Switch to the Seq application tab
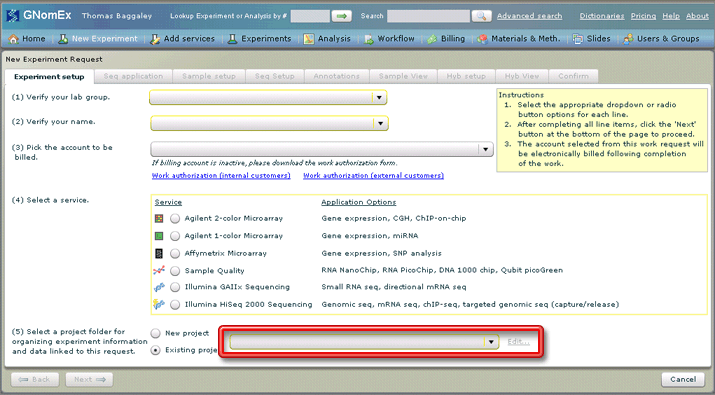Image resolution: width=715 pixels, height=395 pixels. 133,76
